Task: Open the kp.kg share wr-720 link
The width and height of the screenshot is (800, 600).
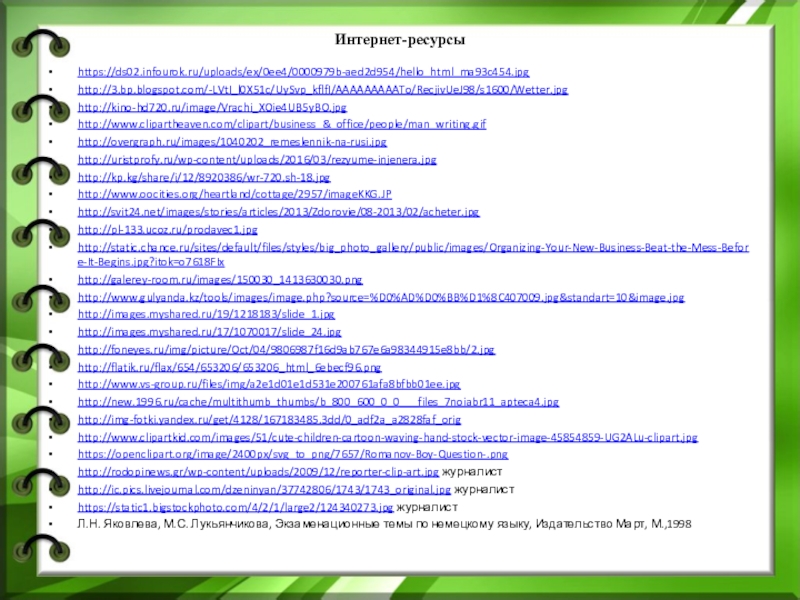Action: [x=204, y=178]
